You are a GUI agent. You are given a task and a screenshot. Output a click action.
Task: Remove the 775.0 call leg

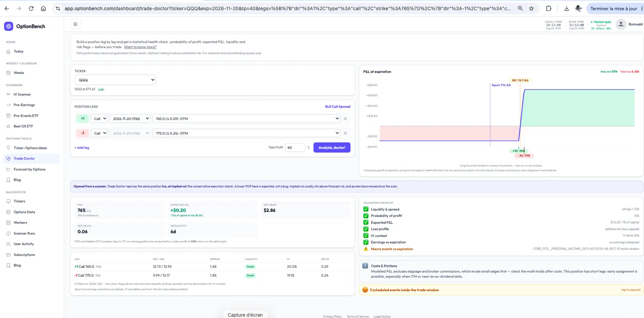tap(345, 133)
